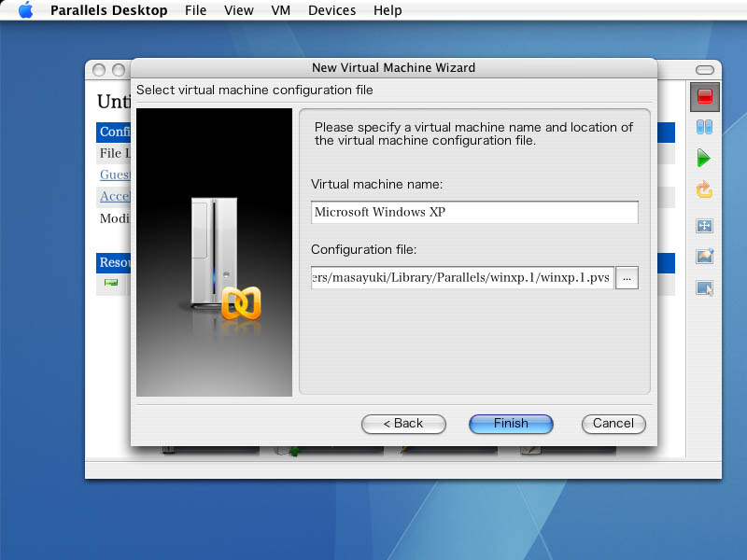Open the File menu
This screenshot has height=560, width=747.
coord(195,10)
